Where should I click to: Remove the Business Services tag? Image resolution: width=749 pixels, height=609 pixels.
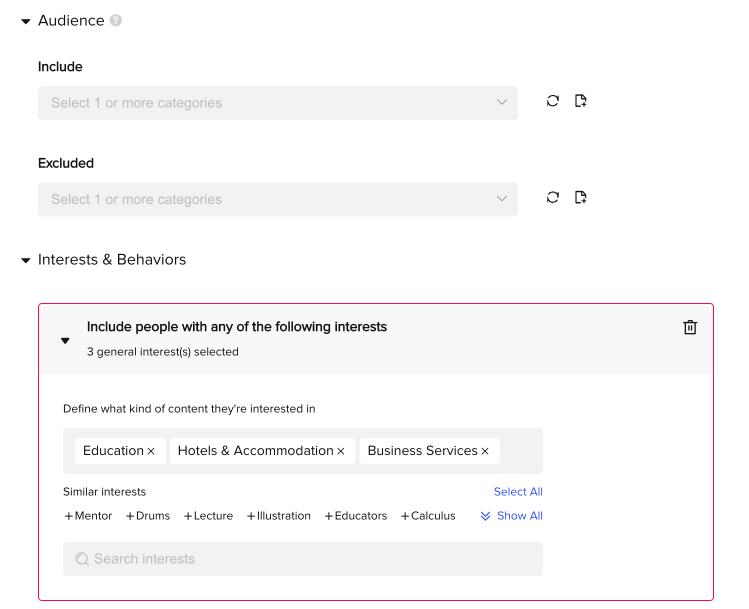tap(485, 451)
